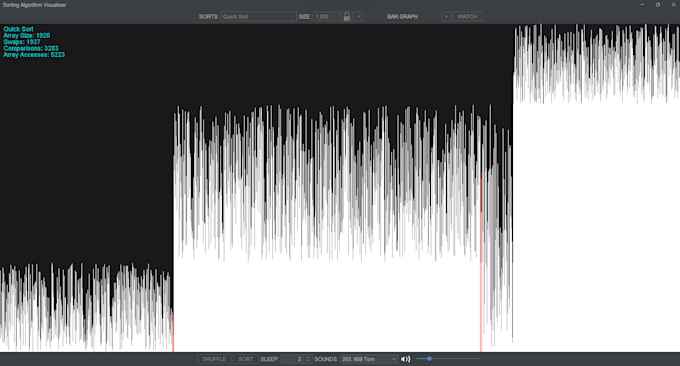Screen dimensions: 680x366
Task: Switch to next visual style arrow
Action: point(446,16)
